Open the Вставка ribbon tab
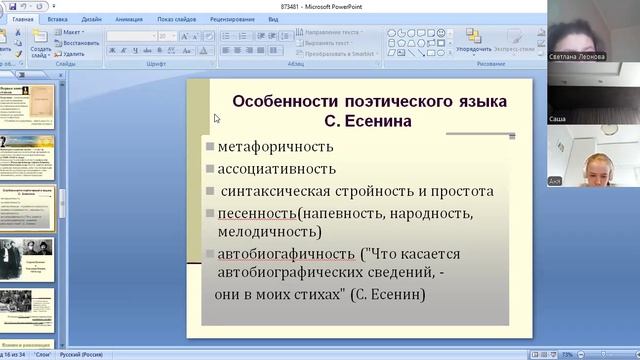 58,19
